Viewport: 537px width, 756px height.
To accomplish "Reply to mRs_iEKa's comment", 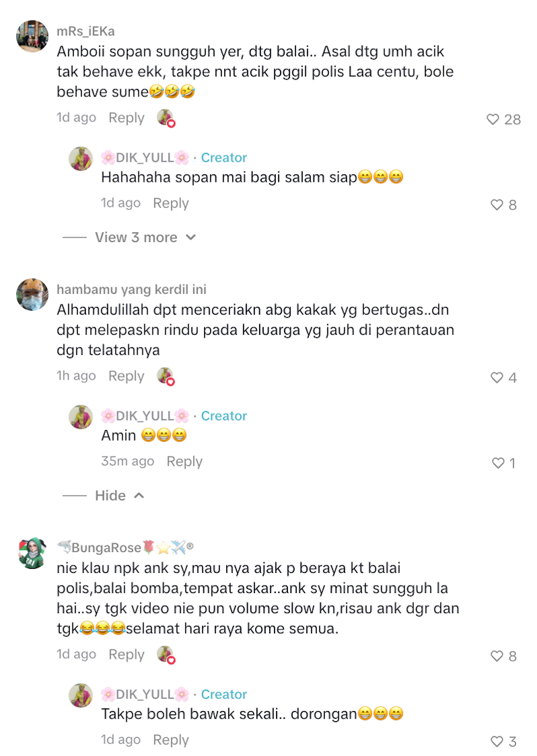I will [x=126, y=117].
